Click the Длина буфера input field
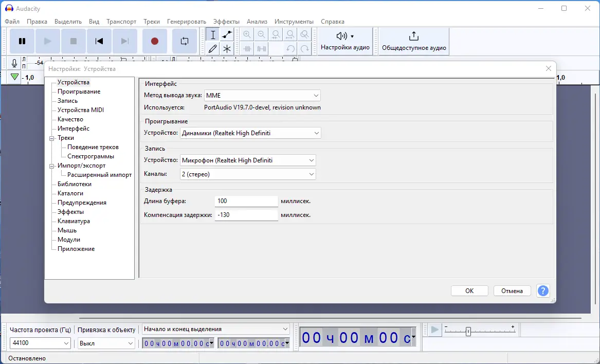Screen dimensions: 600x364 246,201
